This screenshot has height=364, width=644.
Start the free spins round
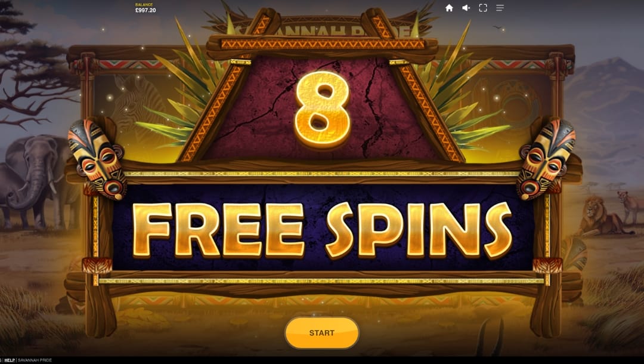click(321, 333)
